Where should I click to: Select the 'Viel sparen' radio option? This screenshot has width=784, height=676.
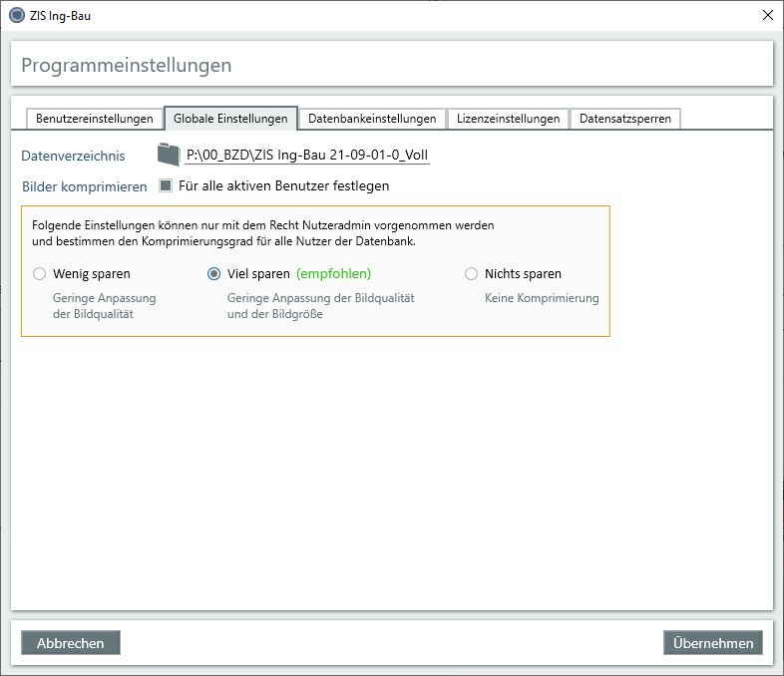(x=214, y=274)
